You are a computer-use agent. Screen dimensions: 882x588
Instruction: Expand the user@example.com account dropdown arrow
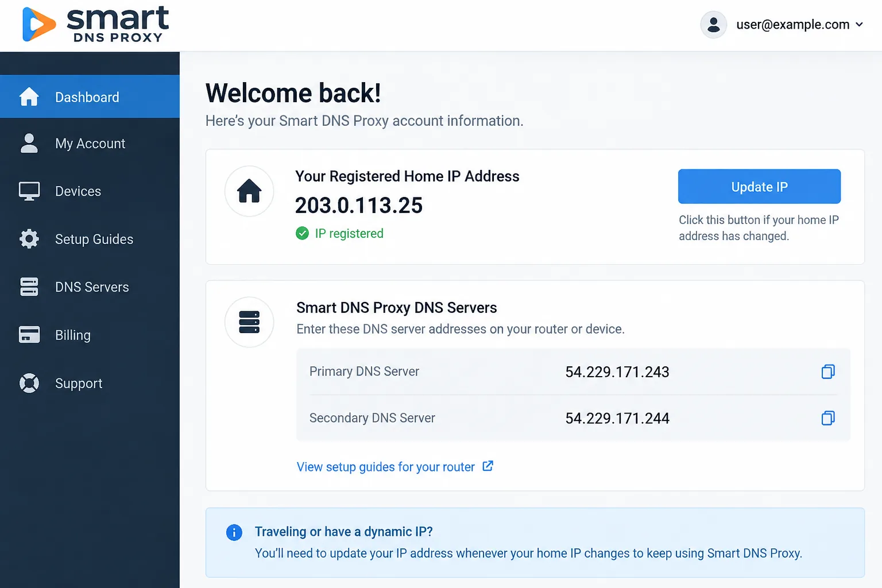click(x=859, y=25)
